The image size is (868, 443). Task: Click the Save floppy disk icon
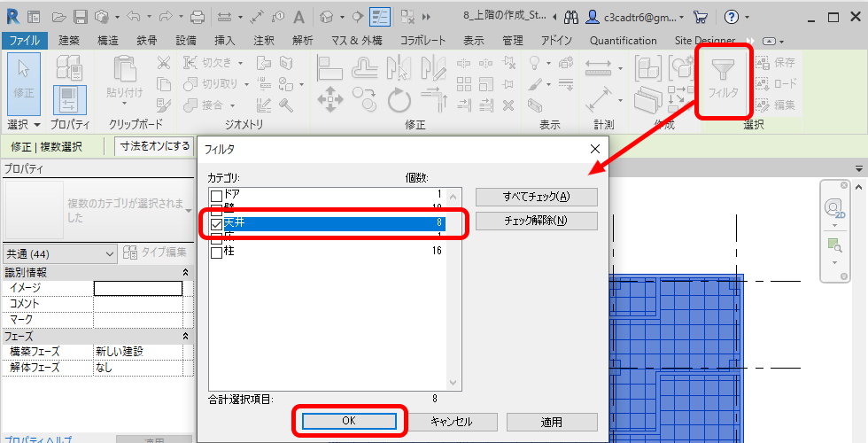click(x=81, y=17)
